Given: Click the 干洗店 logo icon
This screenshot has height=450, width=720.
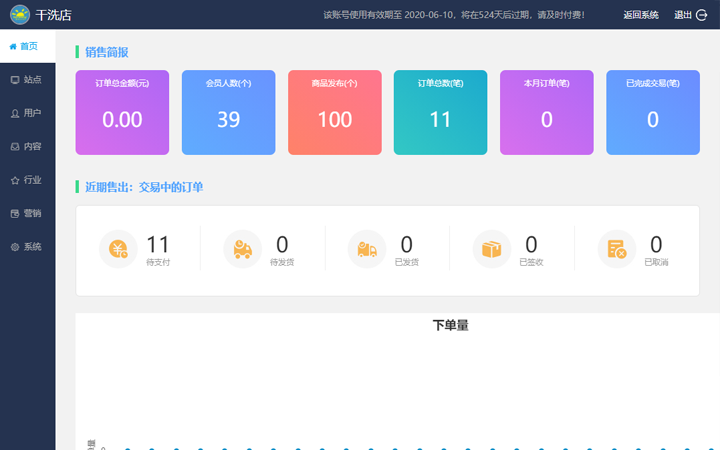Looking at the screenshot, I should 19,15.
